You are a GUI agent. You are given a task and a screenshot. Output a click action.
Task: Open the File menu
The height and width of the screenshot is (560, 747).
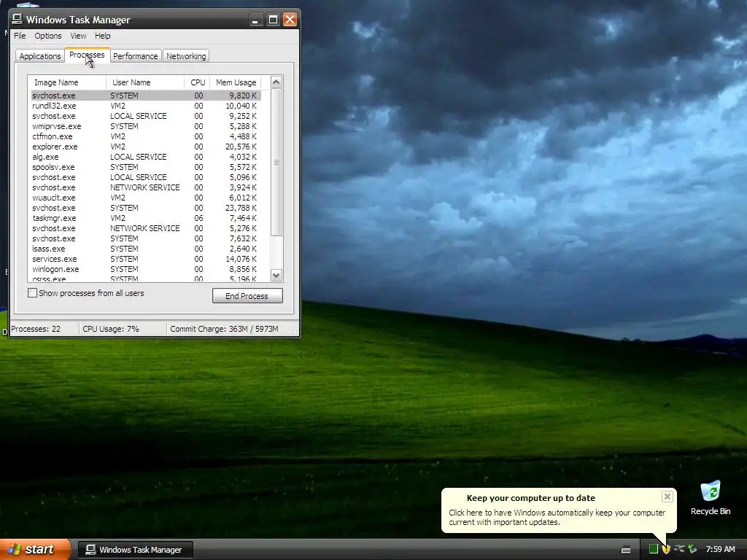(20, 36)
